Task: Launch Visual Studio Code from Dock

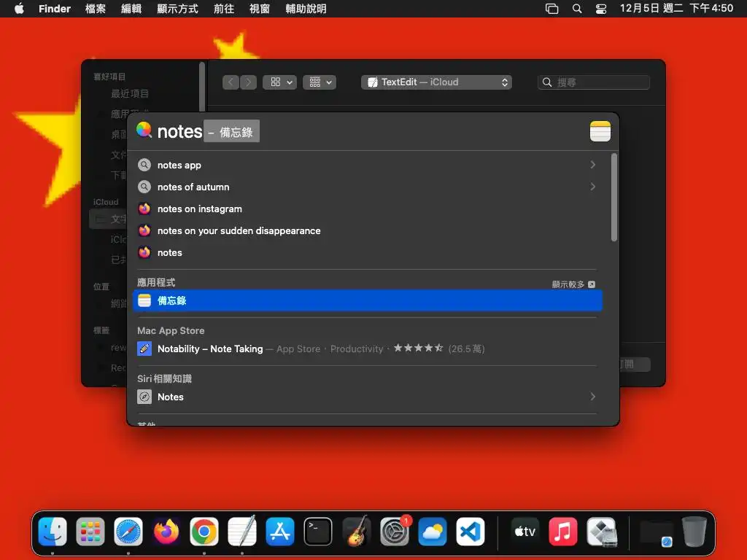Action: click(471, 532)
